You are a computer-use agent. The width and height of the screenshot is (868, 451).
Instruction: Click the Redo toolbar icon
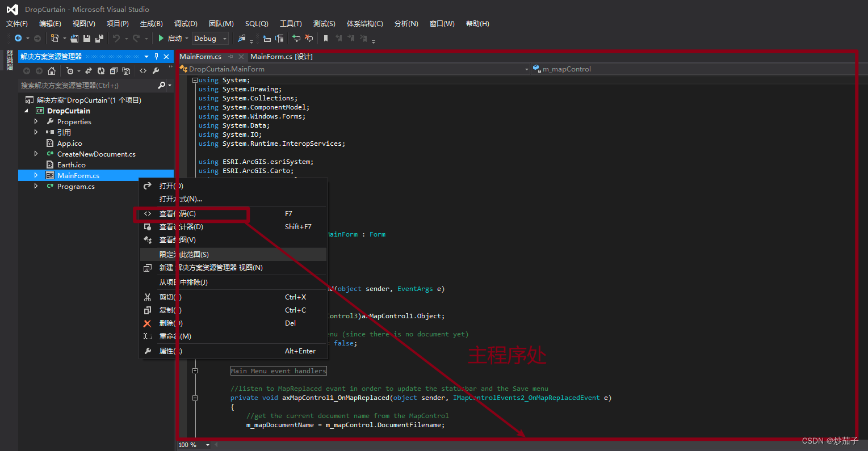(136, 38)
